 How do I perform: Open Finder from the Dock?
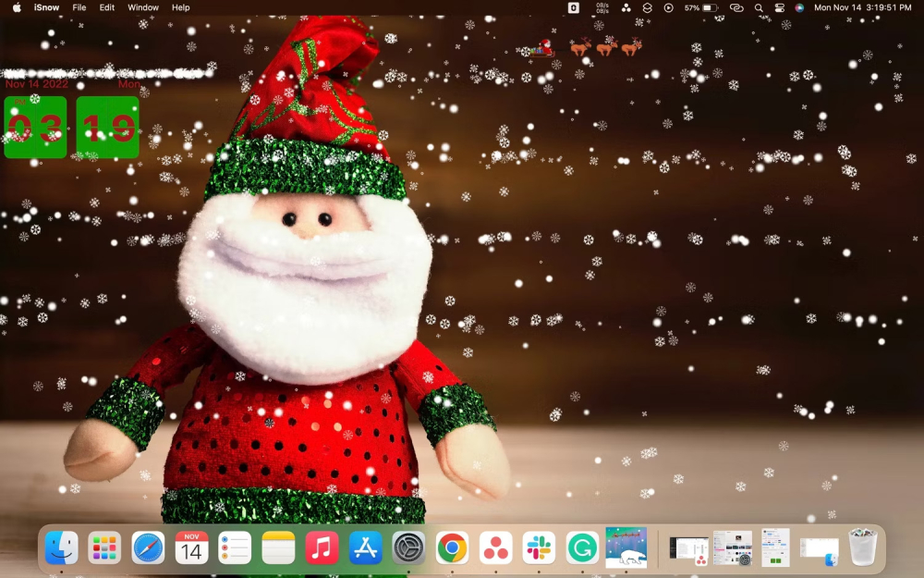(62, 548)
